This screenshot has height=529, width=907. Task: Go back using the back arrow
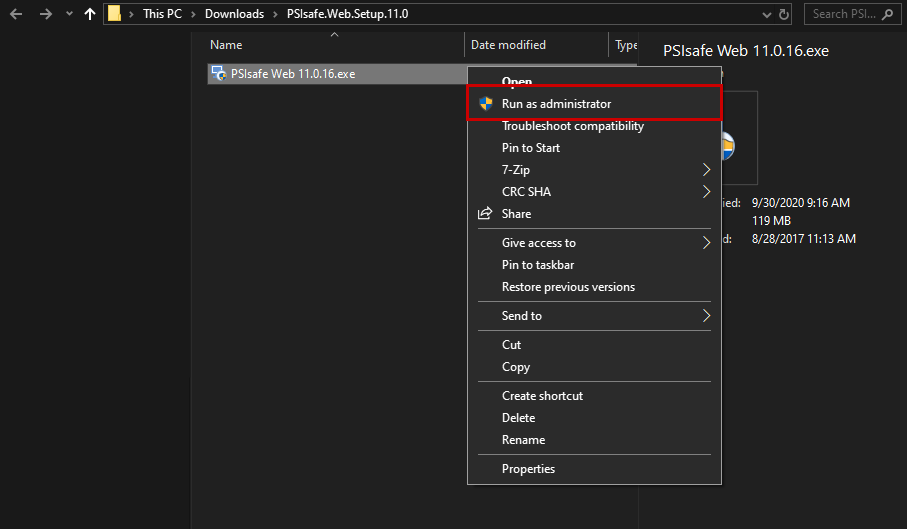(16, 14)
